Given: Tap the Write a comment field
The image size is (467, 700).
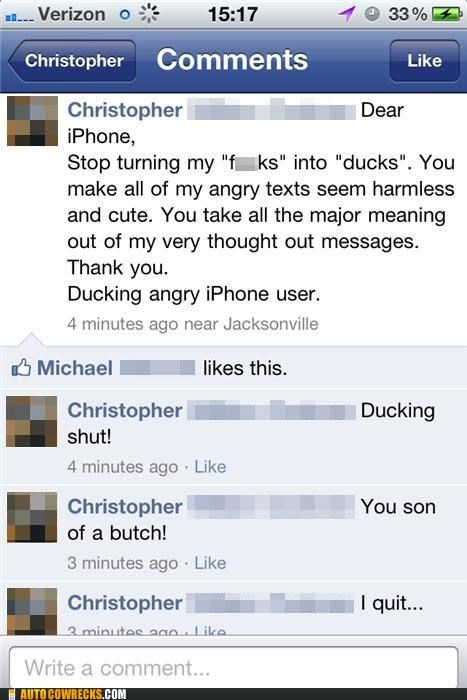Looking at the screenshot, I should click(x=234, y=668).
